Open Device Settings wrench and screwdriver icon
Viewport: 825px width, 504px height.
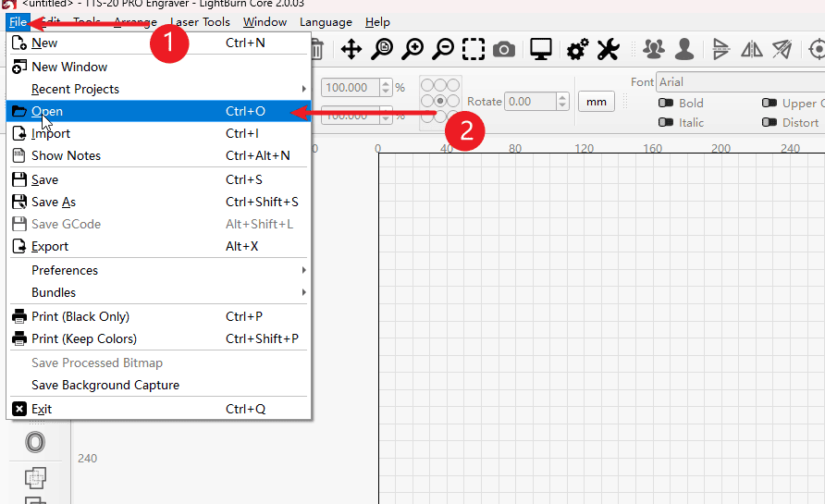pyautogui.click(x=608, y=50)
